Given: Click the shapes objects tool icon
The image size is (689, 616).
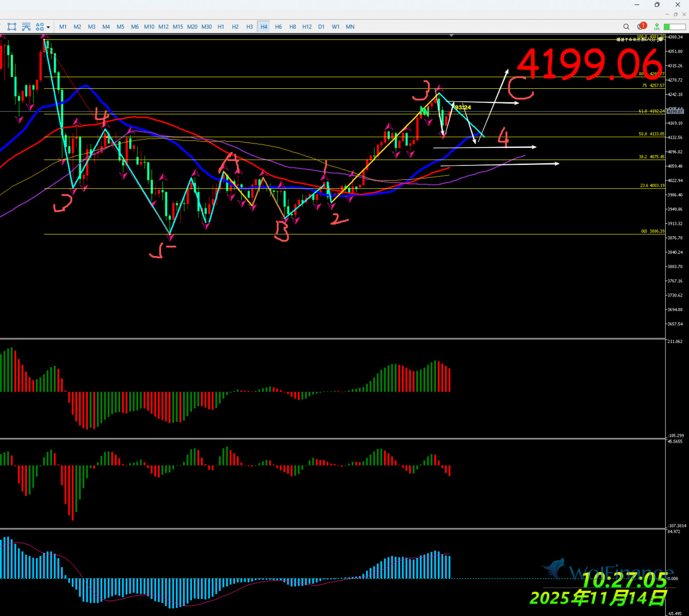Looking at the screenshot, I should tap(39, 27).
